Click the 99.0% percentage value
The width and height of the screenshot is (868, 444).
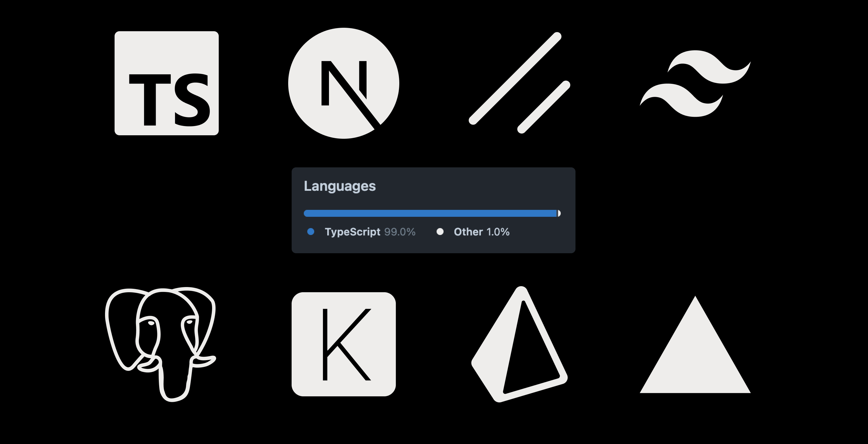pos(400,232)
